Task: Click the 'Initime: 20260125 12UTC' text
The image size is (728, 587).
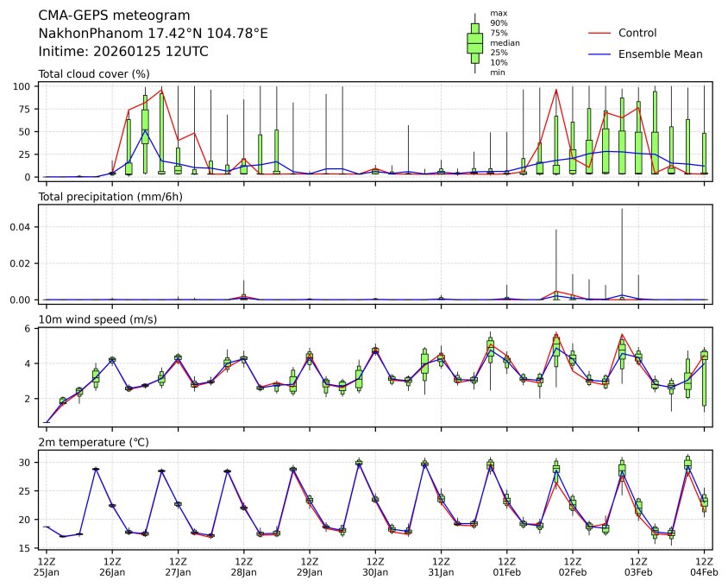Action: coord(123,52)
